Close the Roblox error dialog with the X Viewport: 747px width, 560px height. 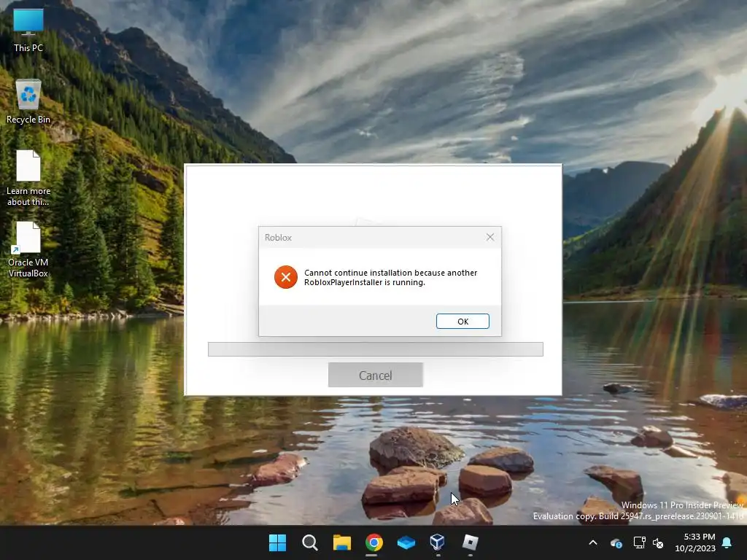490,237
